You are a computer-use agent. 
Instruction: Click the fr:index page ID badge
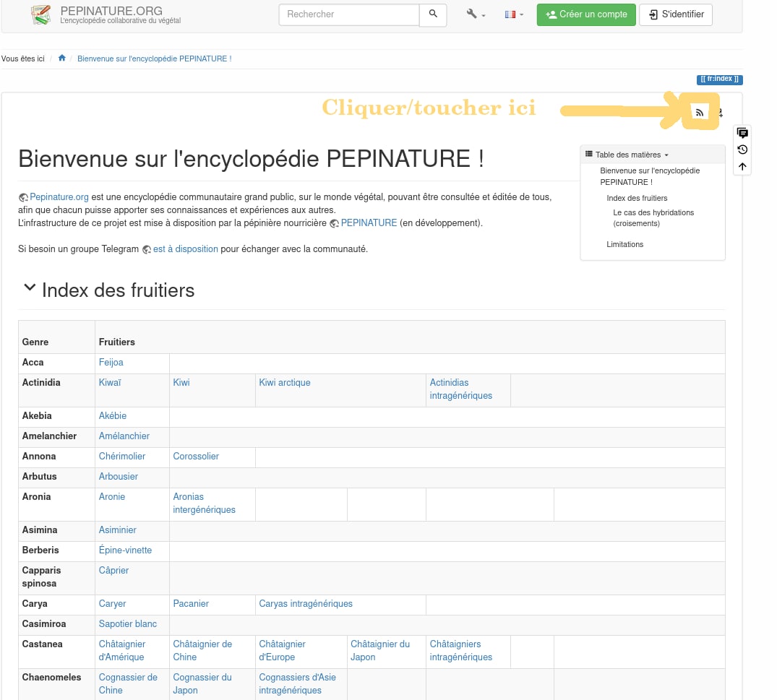[719, 79]
